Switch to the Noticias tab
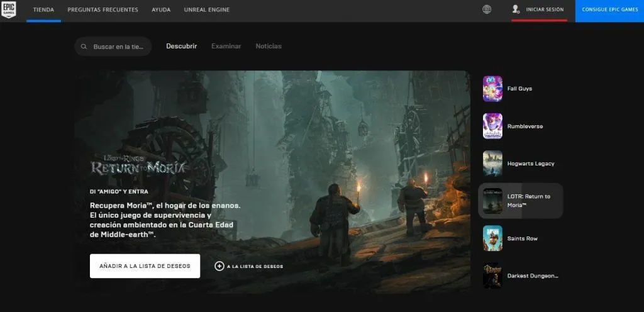 pyautogui.click(x=269, y=47)
